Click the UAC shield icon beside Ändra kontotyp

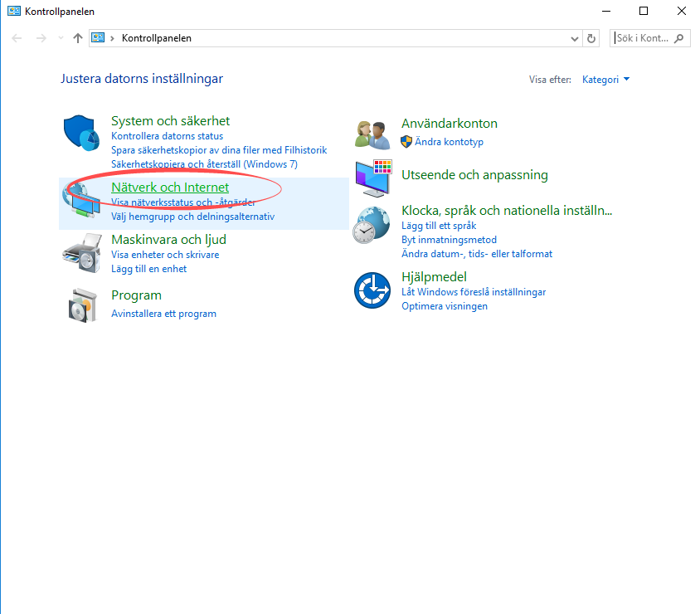coord(406,142)
